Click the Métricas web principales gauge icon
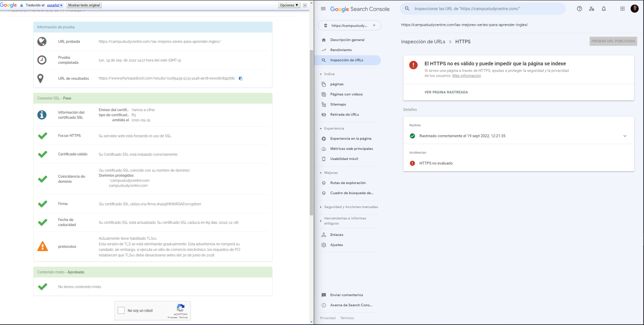 [324, 149]
